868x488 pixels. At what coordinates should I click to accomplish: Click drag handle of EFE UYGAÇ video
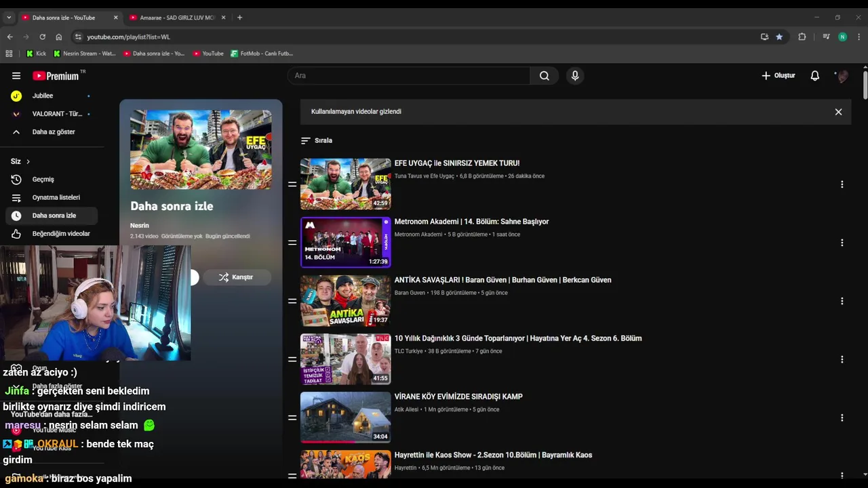pos(292,184)
